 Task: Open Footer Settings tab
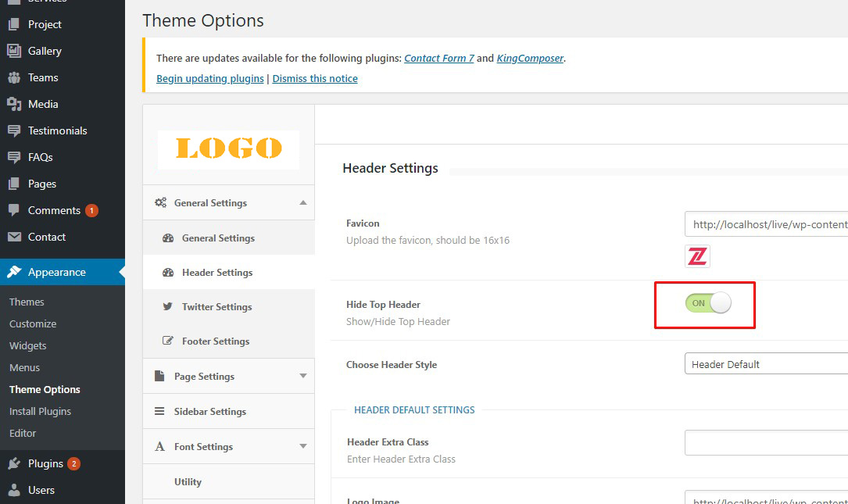[215, 341]
